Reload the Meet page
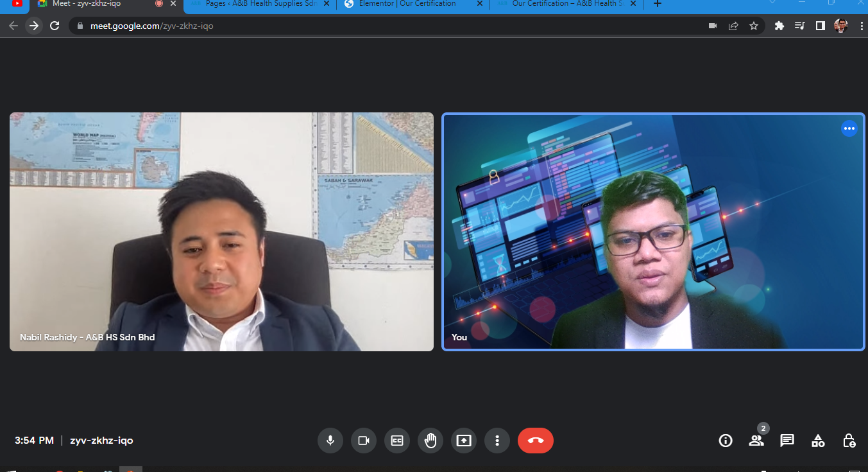 (x=55, y=26)
